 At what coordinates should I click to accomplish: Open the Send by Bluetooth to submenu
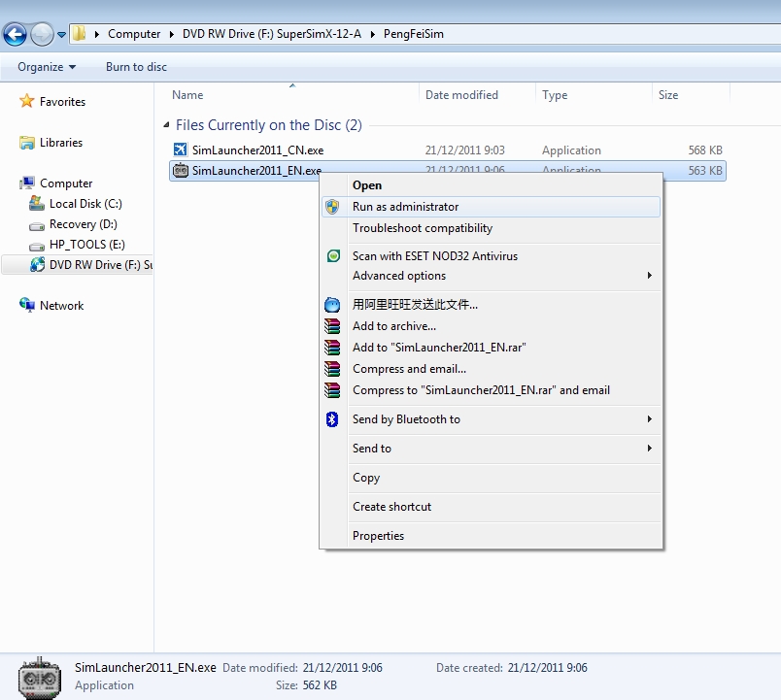[x=492, y=419]
